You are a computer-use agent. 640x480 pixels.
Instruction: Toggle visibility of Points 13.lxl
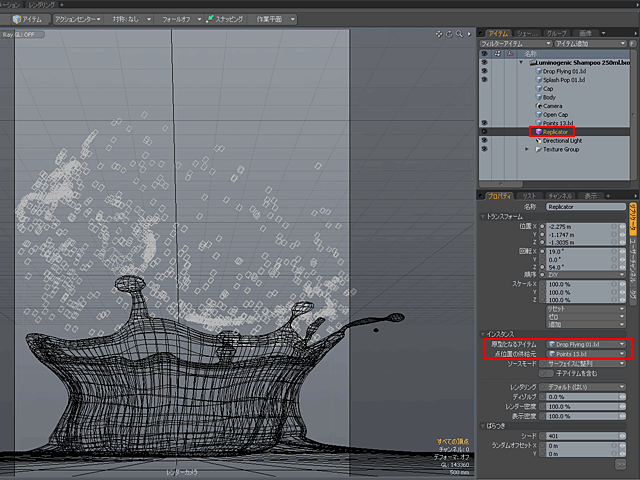484,123
